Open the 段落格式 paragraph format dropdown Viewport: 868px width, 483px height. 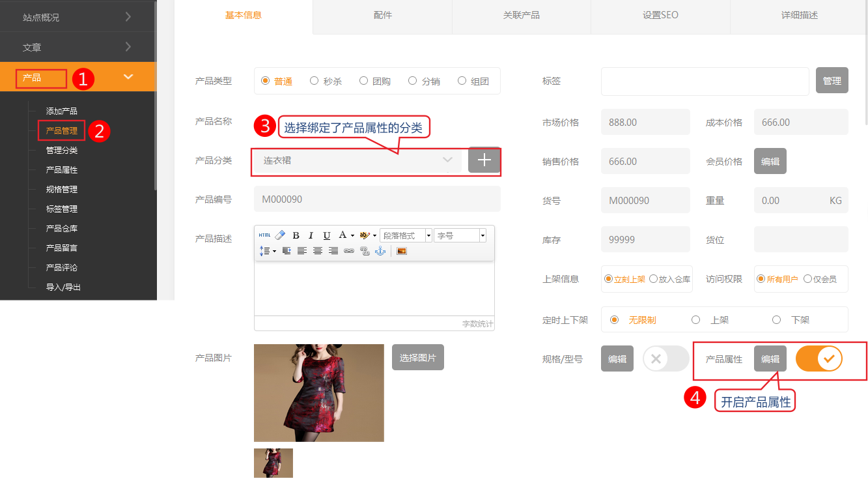coord(406,235)
